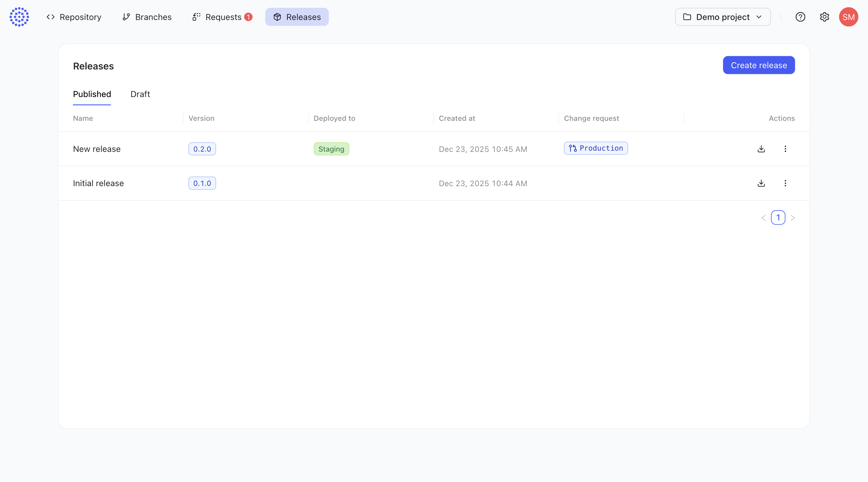The width and height of the screenshot is (868, 482).
Task: Go to the Repository section
Action: point(74,17)
